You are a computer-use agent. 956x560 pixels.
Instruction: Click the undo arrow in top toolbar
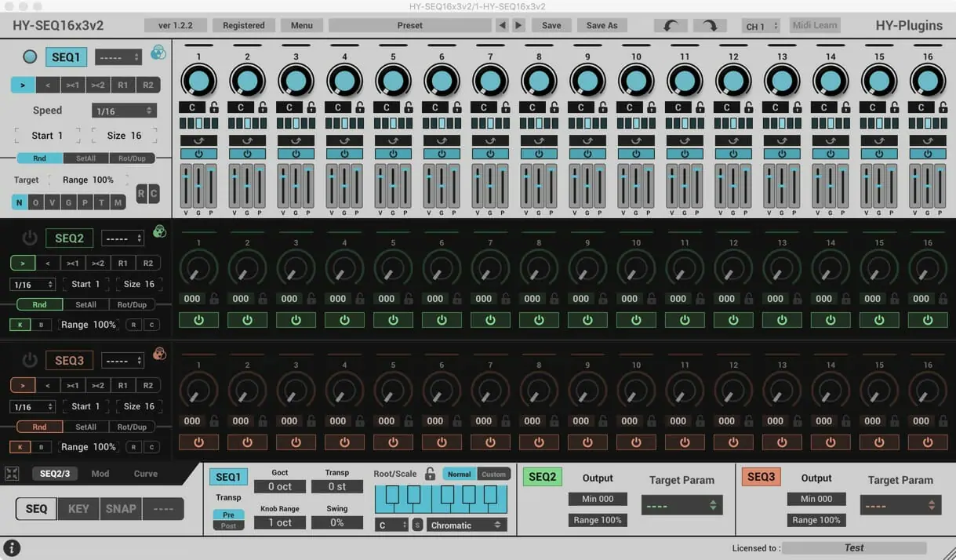[671, 26]
